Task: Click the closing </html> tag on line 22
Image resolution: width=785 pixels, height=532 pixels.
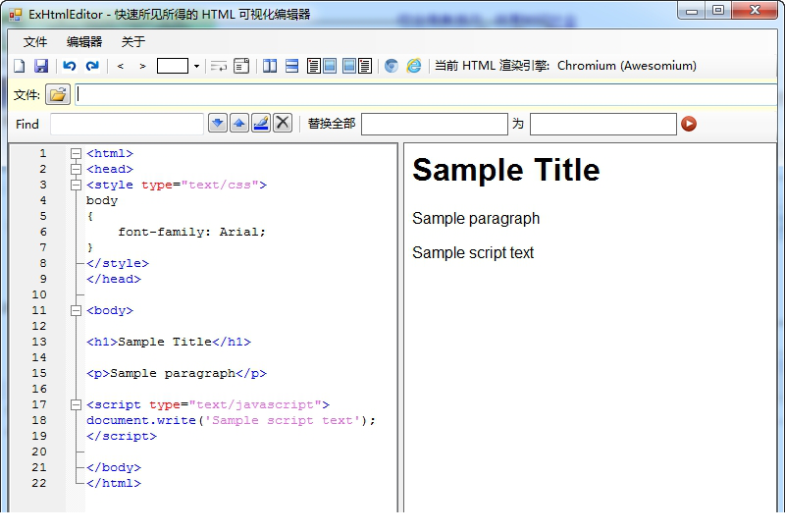Action: pos(114,483)
